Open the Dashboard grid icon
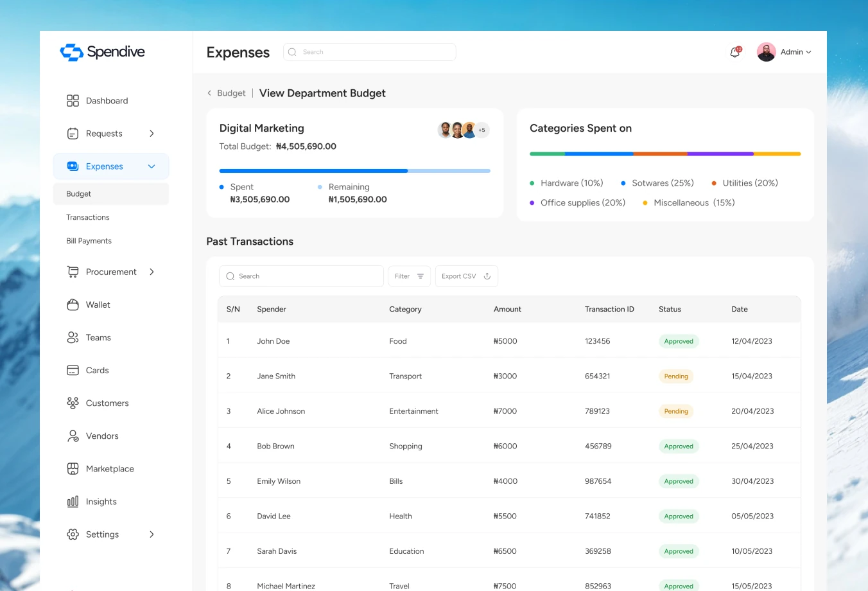This screenshot has height=591, width=868. [x=73, y=101]
